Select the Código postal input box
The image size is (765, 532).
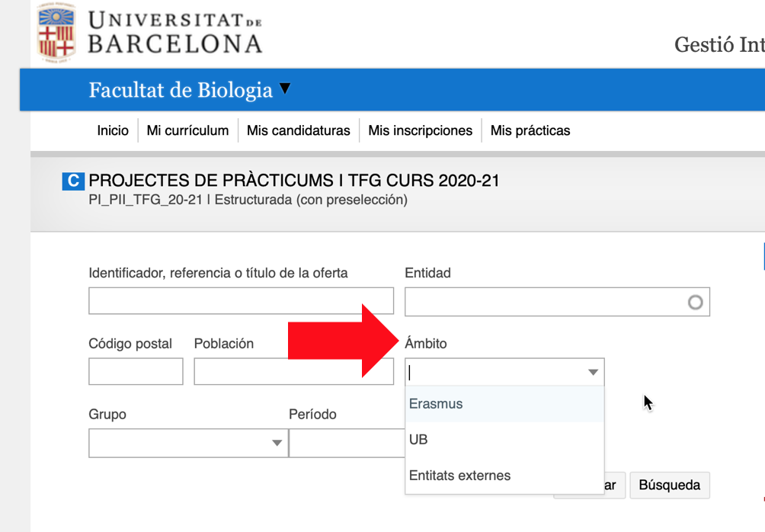(x=136, y=372)
